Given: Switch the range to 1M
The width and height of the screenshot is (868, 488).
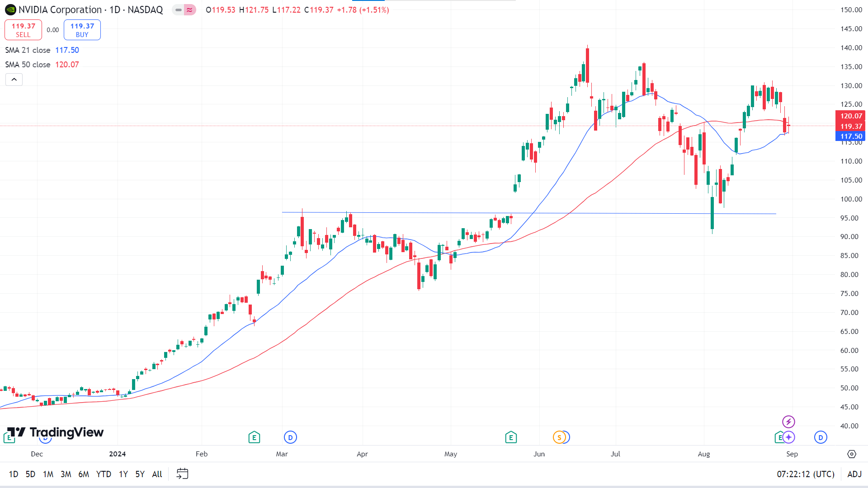Looking at the screenshot, I should click(48, 474).
